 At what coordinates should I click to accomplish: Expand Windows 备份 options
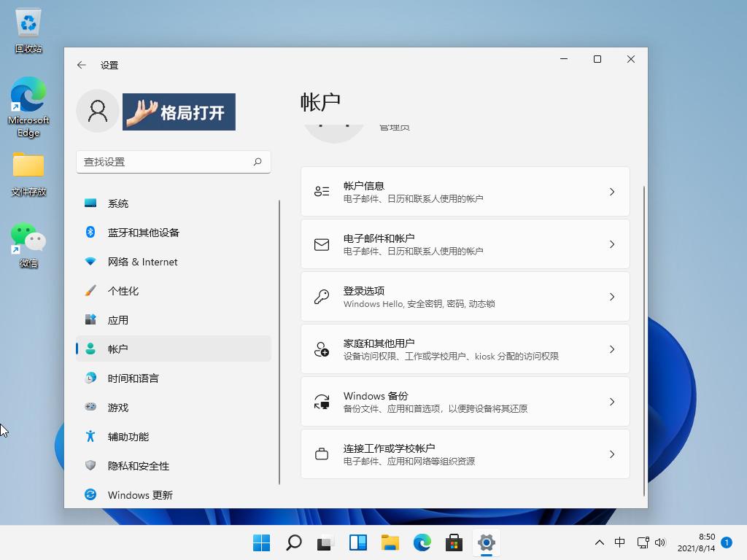coord(465,401)
